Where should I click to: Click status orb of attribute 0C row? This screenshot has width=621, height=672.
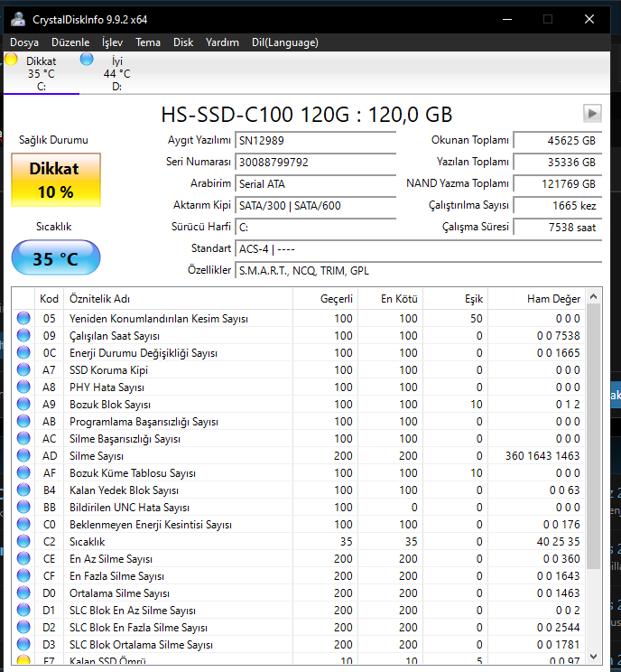point(23,353)
